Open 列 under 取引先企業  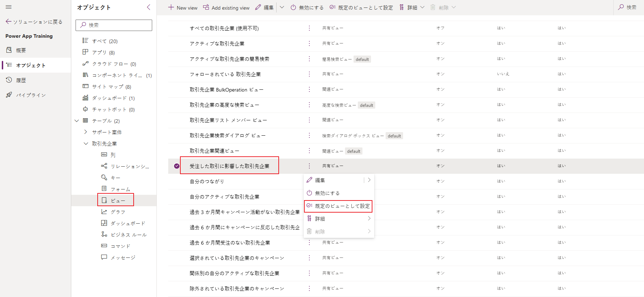pyautogui.click(x=113, y=155)
